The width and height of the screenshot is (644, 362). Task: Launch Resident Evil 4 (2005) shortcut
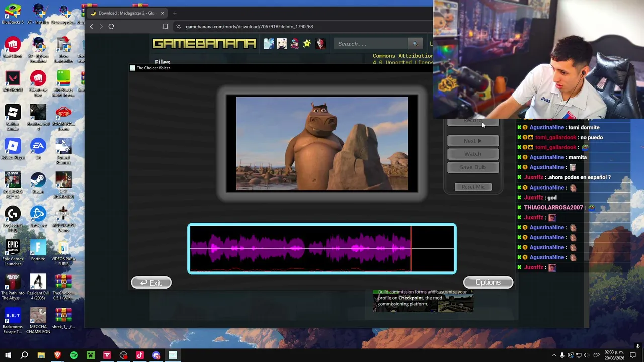(x=38, y=287)
